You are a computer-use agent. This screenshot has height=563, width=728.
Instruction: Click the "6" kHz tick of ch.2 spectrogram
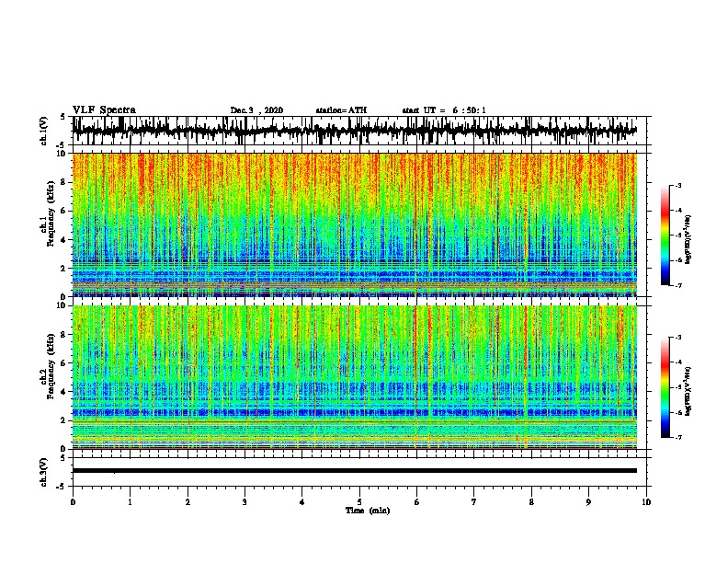(x=64, y=363)
